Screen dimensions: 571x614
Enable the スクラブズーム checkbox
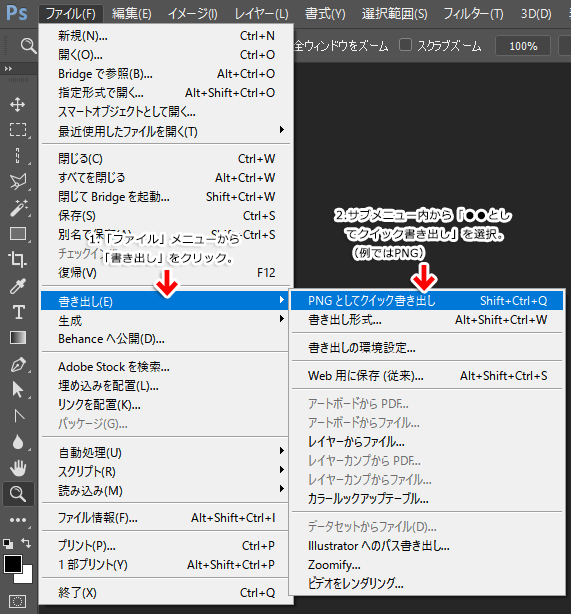405,45
